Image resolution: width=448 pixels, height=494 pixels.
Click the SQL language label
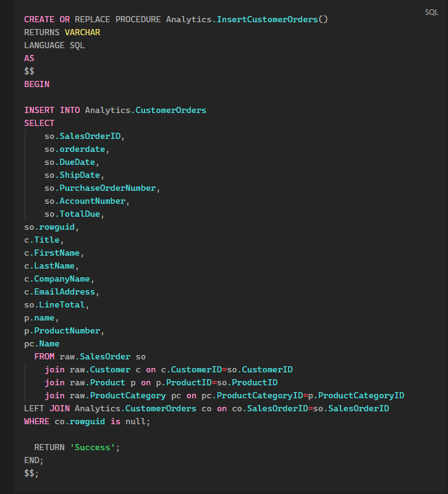431,12
